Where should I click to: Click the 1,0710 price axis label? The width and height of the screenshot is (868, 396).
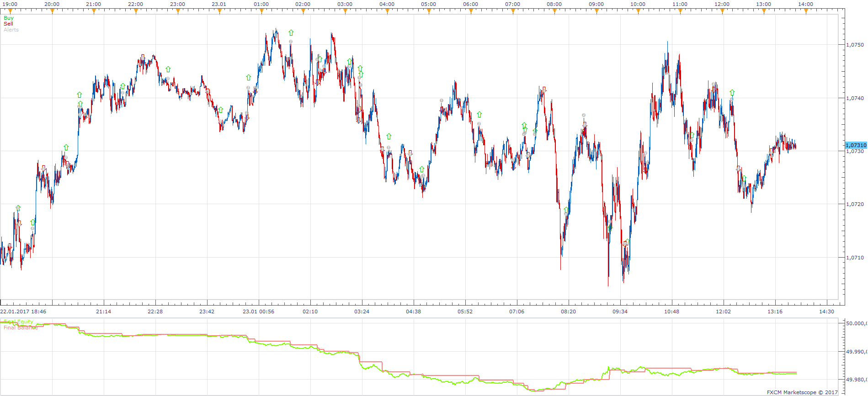855,258
